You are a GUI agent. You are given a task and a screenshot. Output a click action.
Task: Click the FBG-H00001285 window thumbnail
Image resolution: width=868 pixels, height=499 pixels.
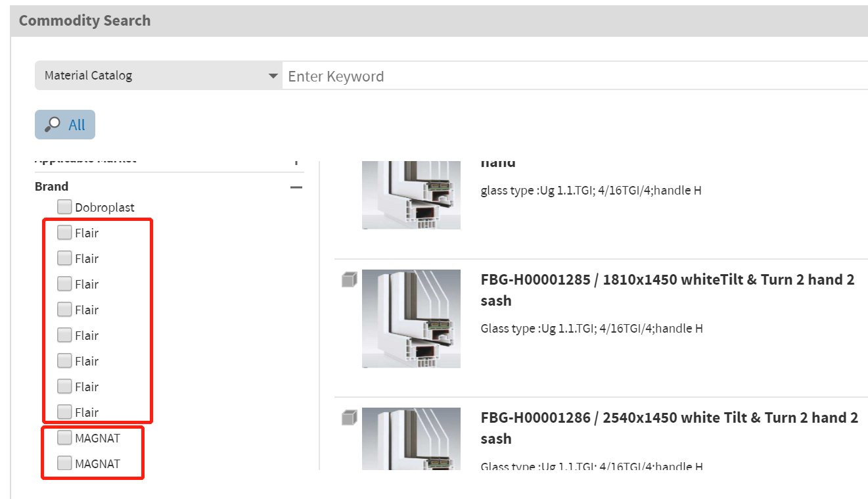click(x=411, y=318)
